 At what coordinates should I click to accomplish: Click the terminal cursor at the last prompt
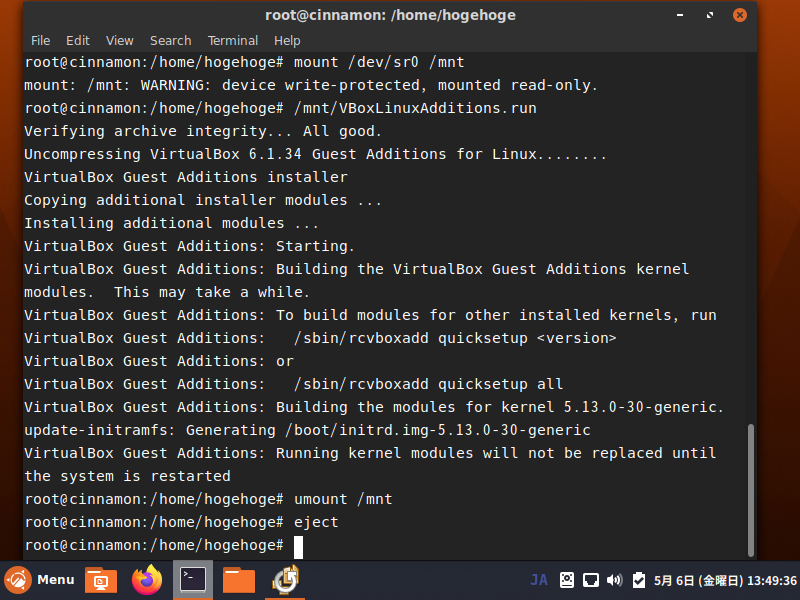click(298, 547)
